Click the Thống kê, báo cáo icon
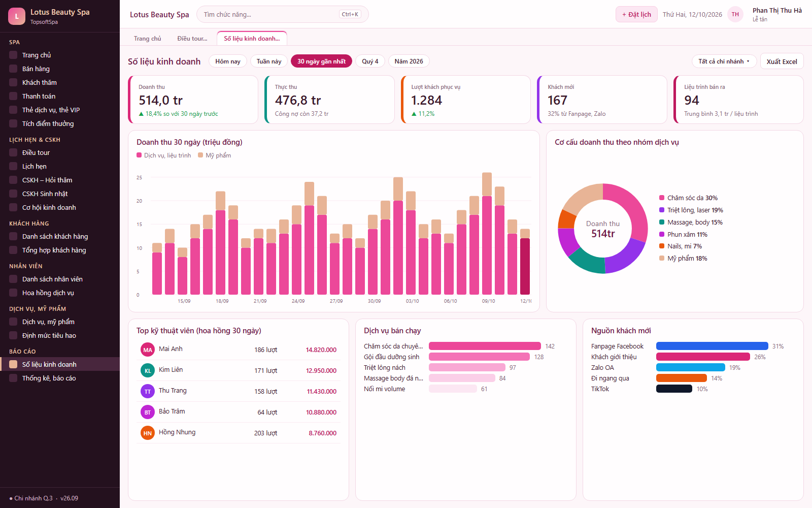The image size is (812, 508). tap(13, 378)
